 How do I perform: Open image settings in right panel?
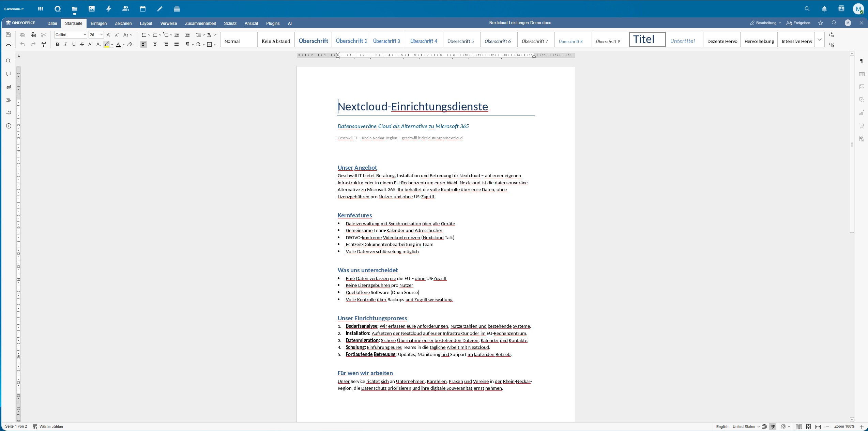pos(862,87)
